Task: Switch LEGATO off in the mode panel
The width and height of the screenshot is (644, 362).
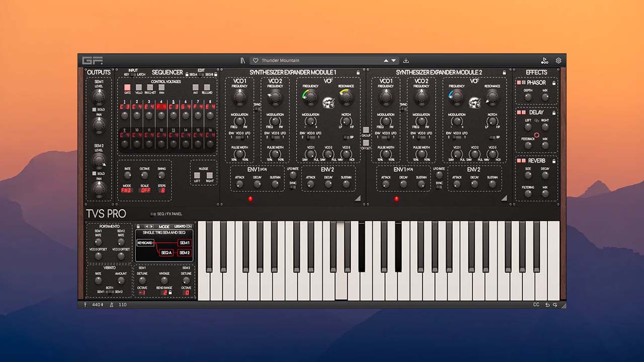Action: pos(189,226)
